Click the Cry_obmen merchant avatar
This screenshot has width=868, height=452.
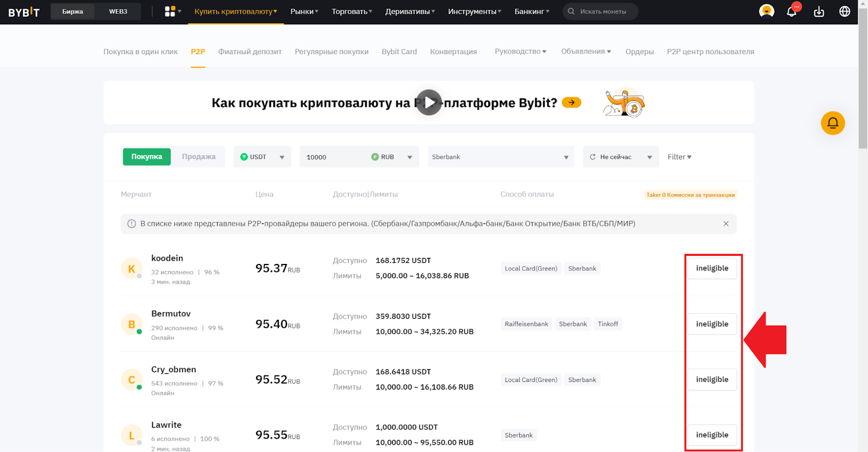pyautogui.click(x=132, y=380)
